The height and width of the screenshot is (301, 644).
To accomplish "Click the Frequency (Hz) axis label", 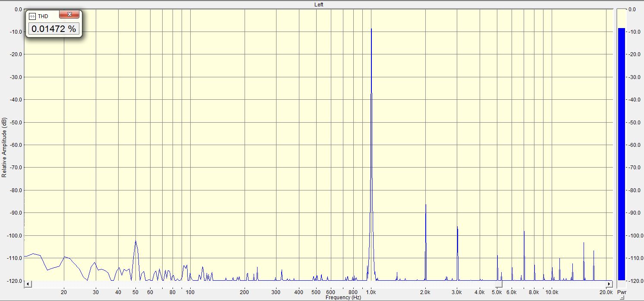I will [x=343, y=298].
